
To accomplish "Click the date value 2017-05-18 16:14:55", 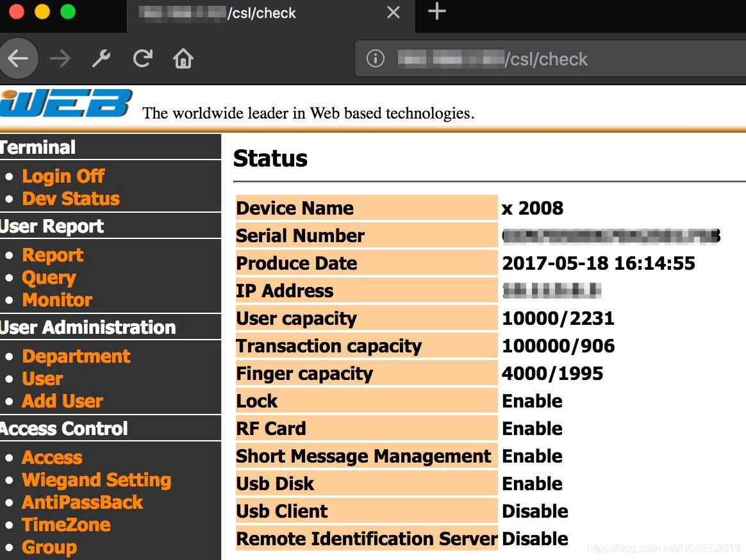I will click(x=599, y=263).
